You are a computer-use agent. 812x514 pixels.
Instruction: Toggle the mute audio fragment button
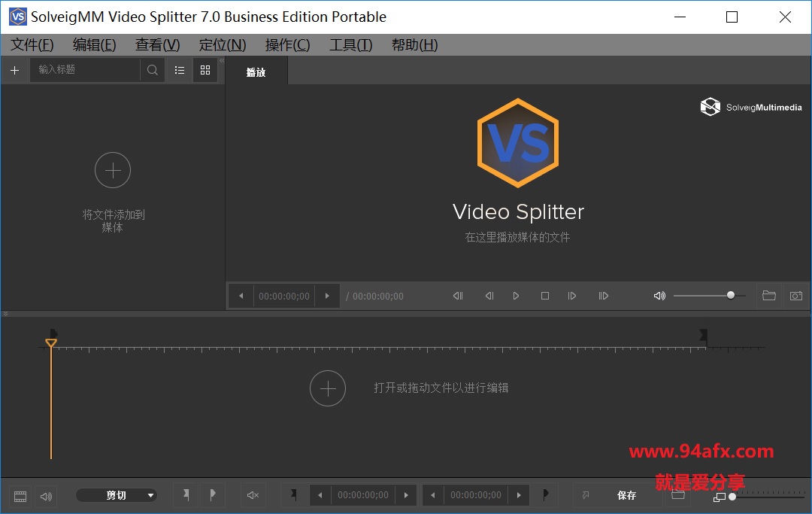(253, 495)
